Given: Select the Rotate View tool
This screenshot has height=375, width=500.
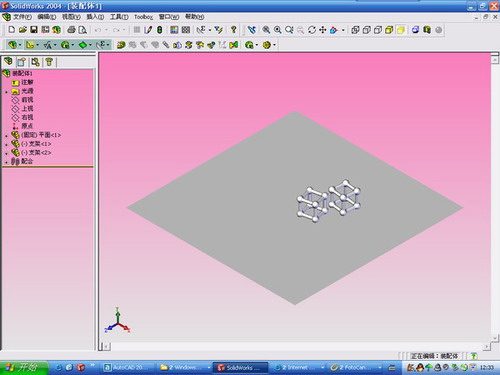Looking at the screenshot, I should 312,30.
